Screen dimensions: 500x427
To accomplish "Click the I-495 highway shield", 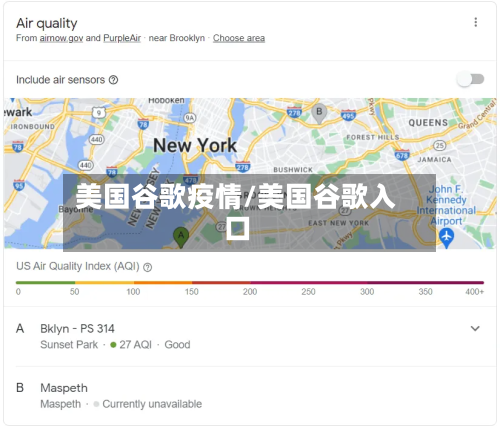I will tap(348, 115).
